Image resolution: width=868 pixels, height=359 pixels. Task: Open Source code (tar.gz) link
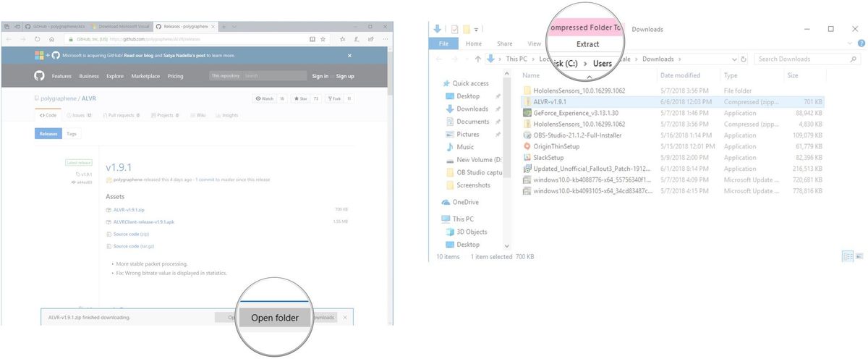[x=133, y=246]
